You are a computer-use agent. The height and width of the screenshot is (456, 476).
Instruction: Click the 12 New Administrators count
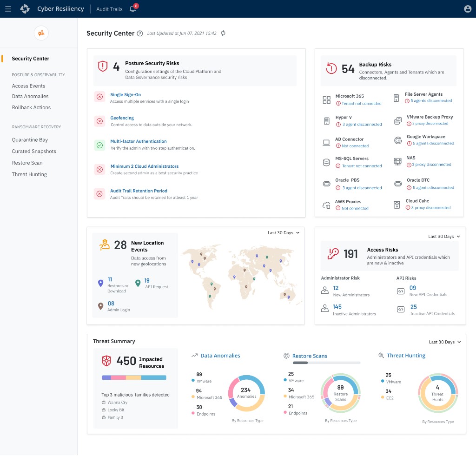click(336, 288)
